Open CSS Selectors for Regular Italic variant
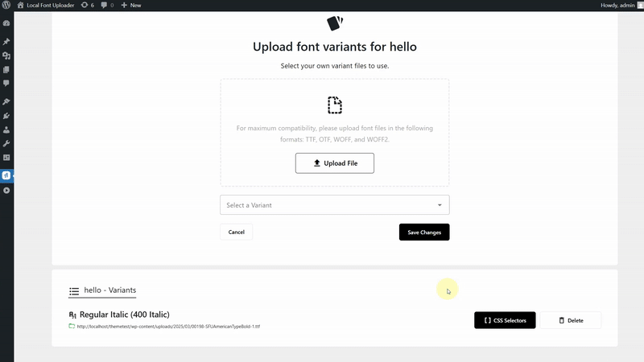Screen dimensions: 644x362 point(505,320)
